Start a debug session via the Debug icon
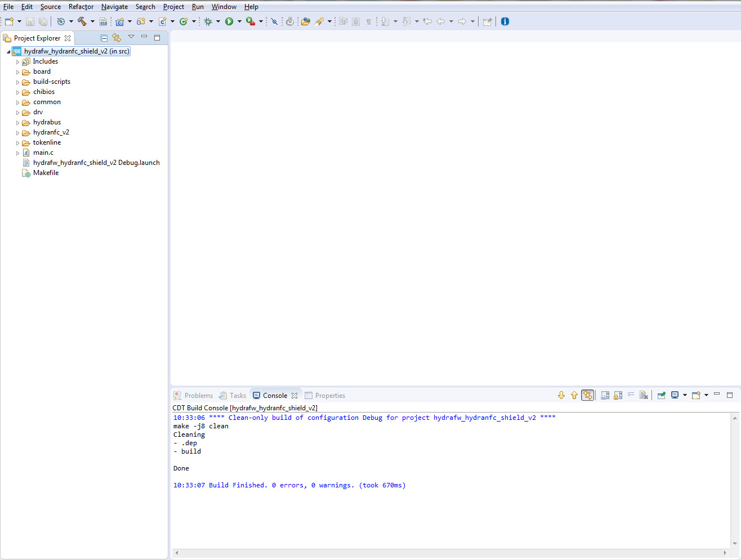This screenshot has height=560, width=741. (208, 21)
